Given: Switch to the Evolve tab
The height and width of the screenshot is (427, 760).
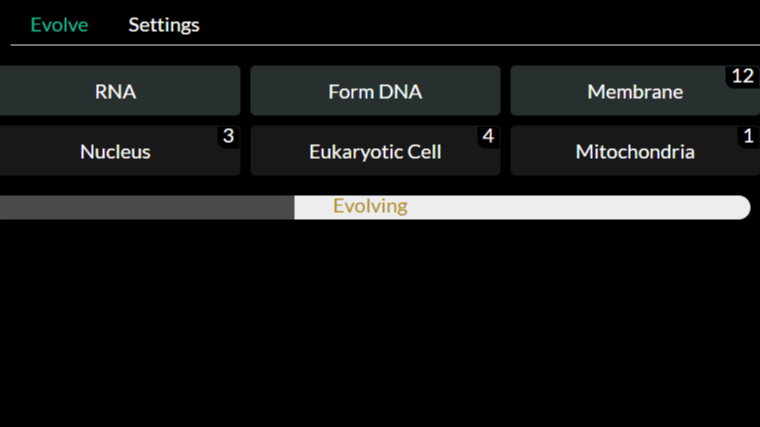Looking at the screenshot, I should click(59, 25).
